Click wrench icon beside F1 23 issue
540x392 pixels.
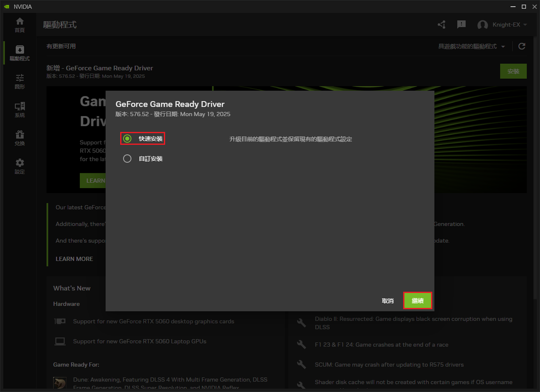[301, 344]
